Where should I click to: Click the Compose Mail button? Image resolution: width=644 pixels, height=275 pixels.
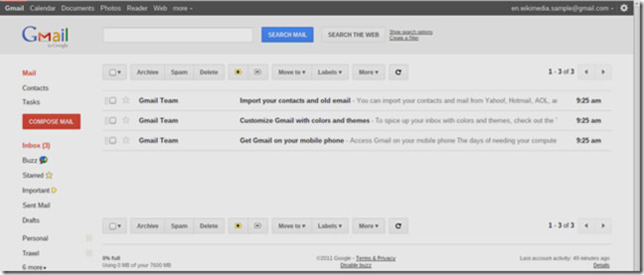click(51, 121)
